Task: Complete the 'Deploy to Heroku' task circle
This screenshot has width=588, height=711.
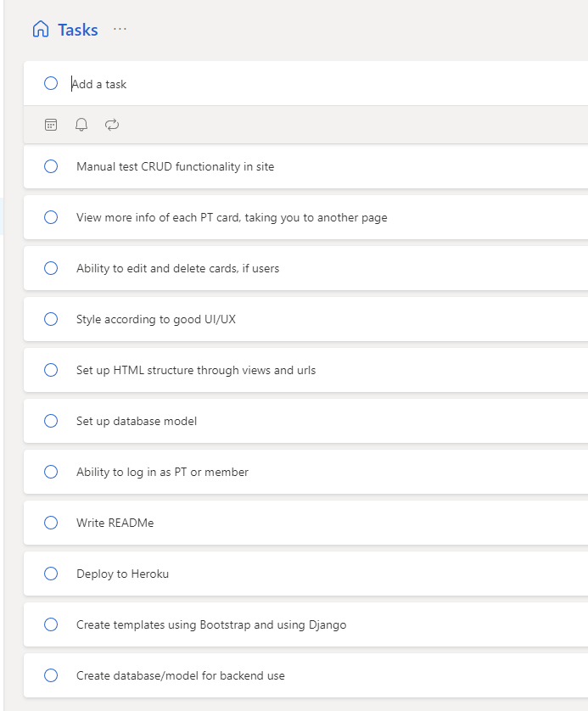Action: 50,574
